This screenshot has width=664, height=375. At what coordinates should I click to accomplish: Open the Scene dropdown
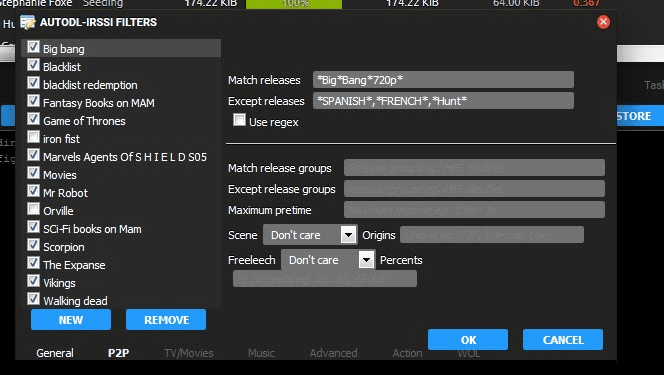click(310, 234)
